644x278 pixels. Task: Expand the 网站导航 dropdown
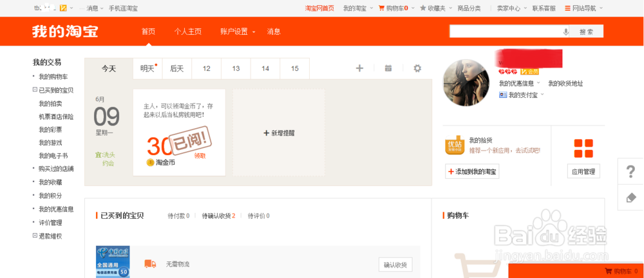click(601, 8)
